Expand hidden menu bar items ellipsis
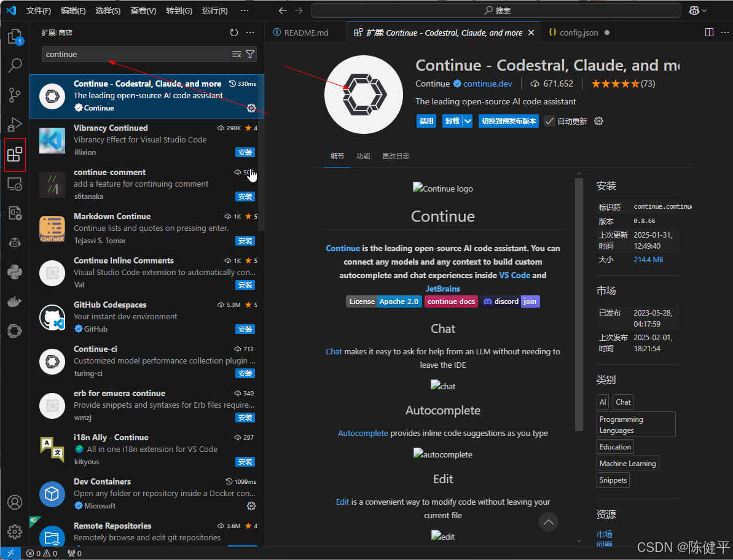 (x=245, y=10)
